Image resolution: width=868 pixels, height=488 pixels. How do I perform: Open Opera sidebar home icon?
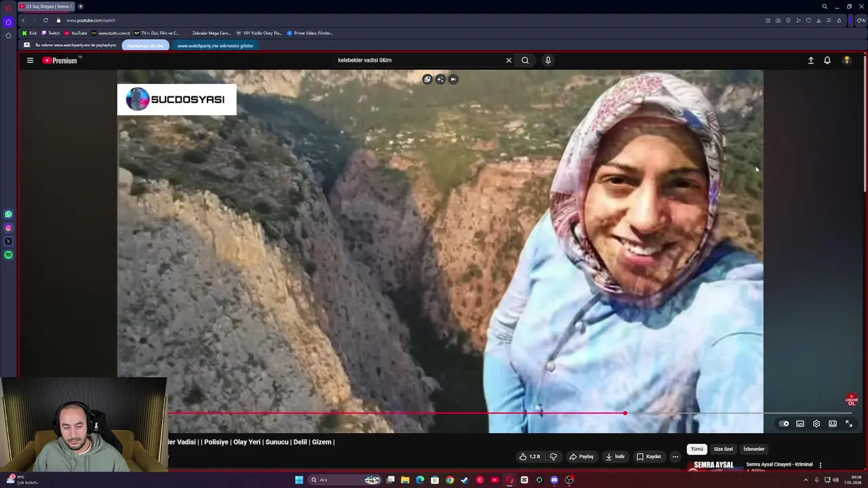click(x=8, y=22)
